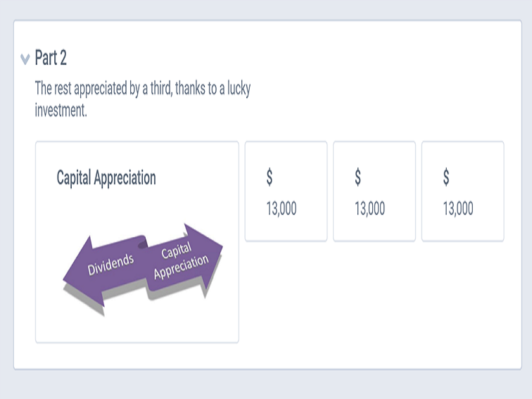Viewport: 532px width, 399px height.
Task: Click the purple Dividends arrow label
Action: click(110, 264)
